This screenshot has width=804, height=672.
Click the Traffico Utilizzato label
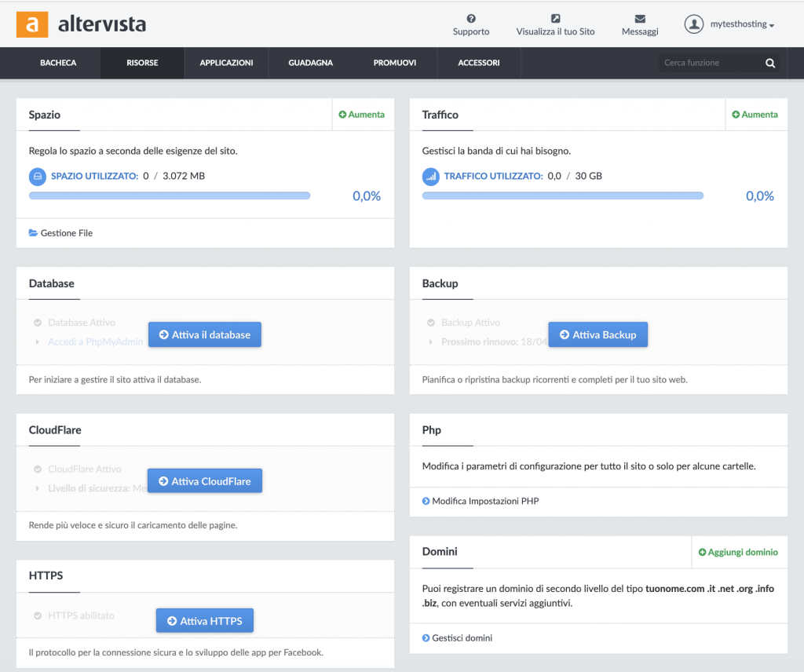pyautogui.click(x=493, y=176)
